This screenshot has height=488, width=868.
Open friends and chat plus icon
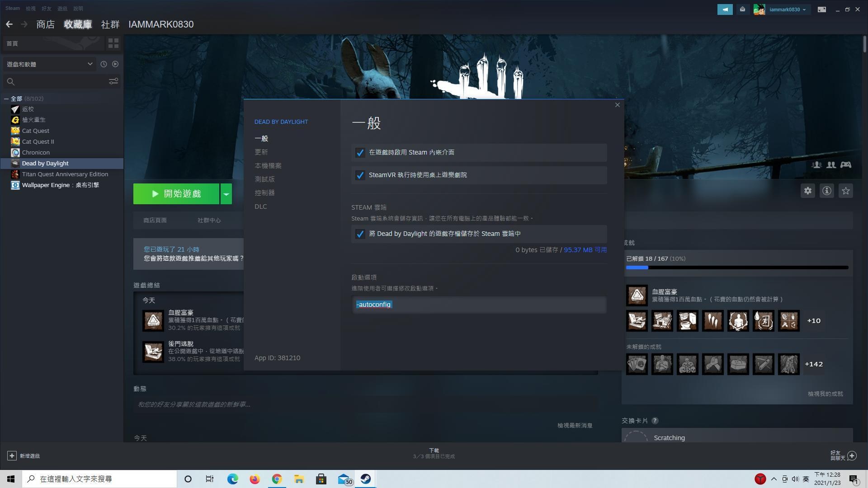click(852, 455)
